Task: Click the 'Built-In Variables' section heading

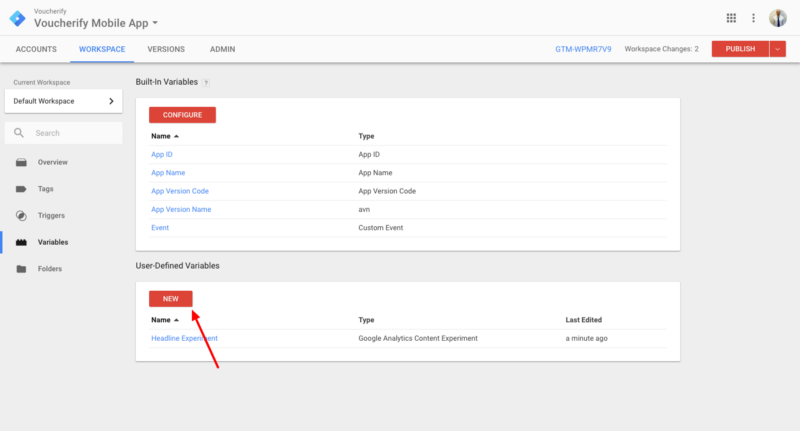Action: (166, 82)
